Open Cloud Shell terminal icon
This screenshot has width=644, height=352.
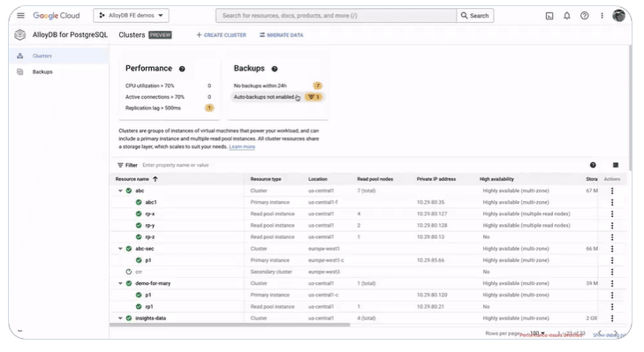tap(549, 16)
